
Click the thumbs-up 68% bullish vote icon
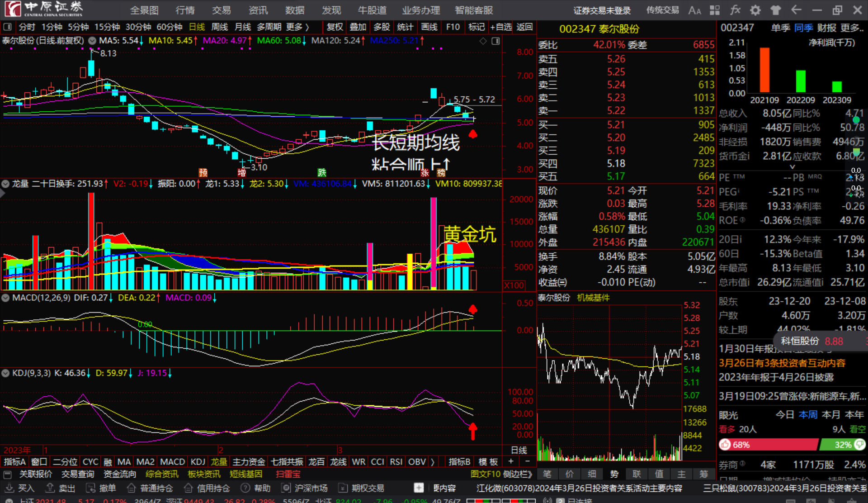[x=726, y=445]
